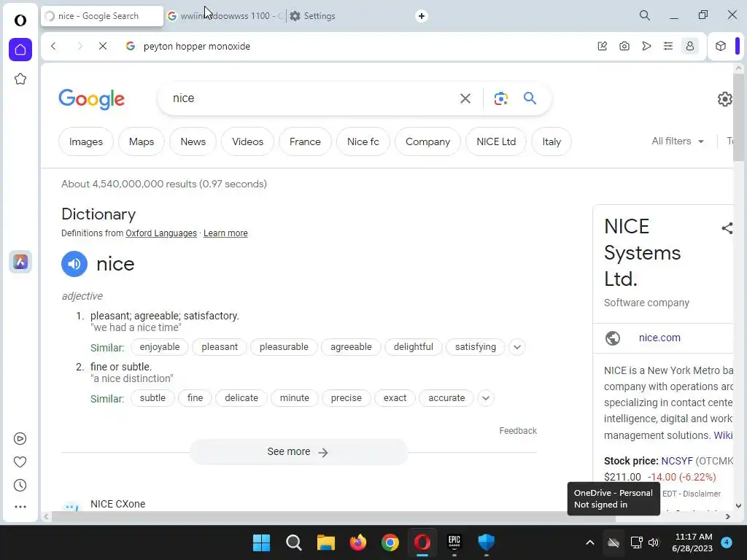Open Google quick settings gear

724,99
